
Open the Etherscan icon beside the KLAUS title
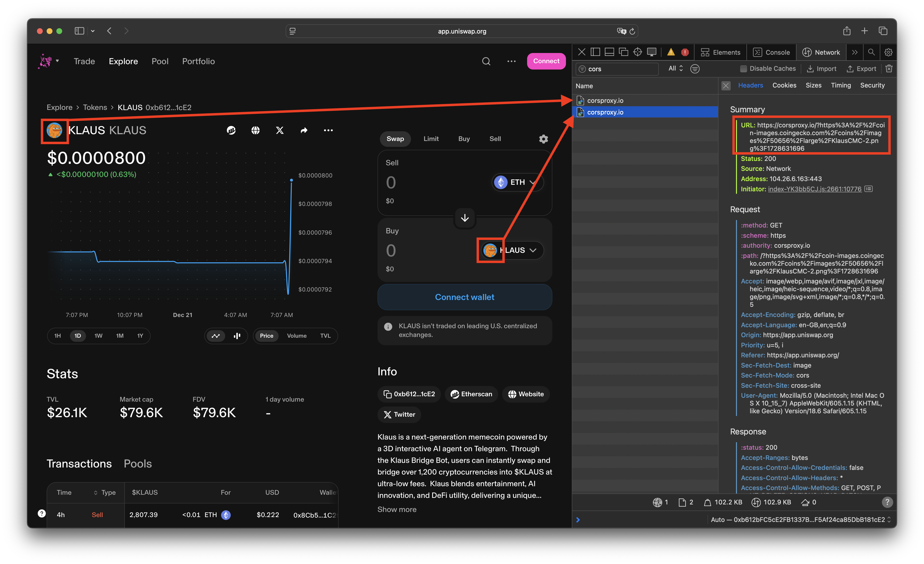(x=231, y=130)
